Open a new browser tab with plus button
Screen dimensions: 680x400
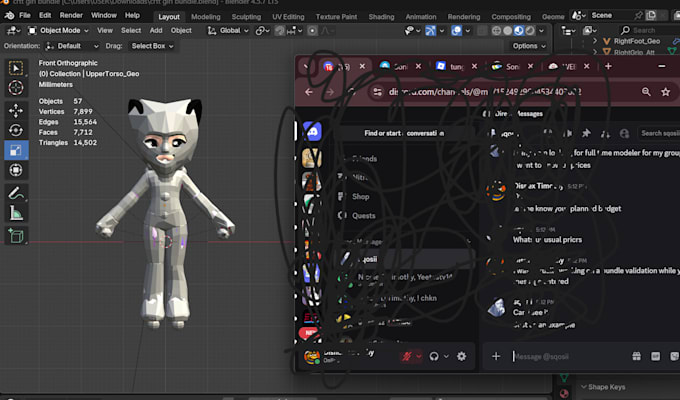pyautogui.click(x=608, y=66)
